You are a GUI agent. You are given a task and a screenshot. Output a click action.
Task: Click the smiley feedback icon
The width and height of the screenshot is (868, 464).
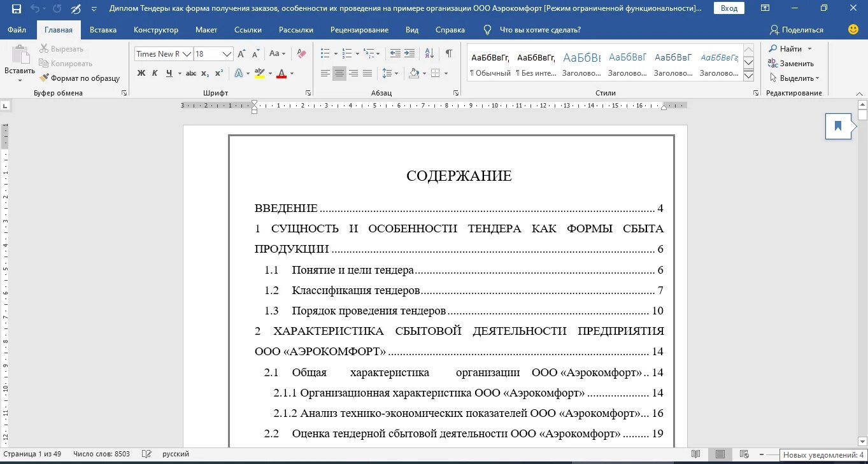[853, 29]
